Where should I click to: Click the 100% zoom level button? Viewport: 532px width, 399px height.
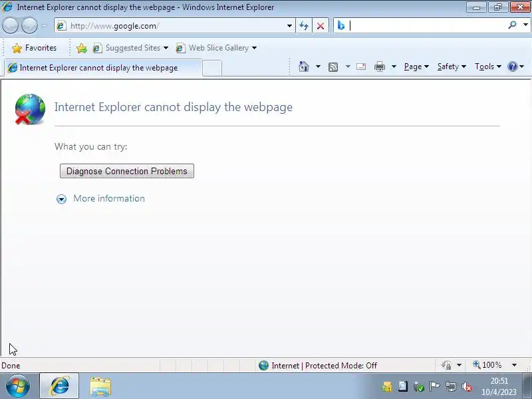[x=487, y=365]
